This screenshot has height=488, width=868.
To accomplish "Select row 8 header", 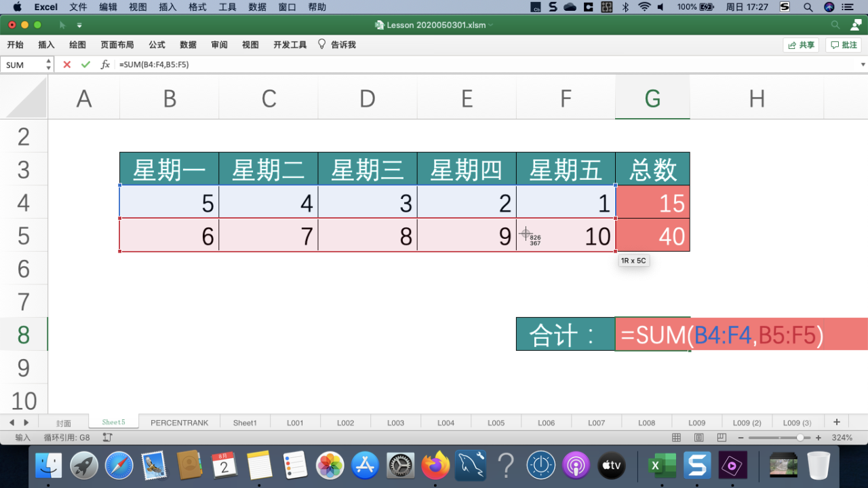I will coord(24,334).
